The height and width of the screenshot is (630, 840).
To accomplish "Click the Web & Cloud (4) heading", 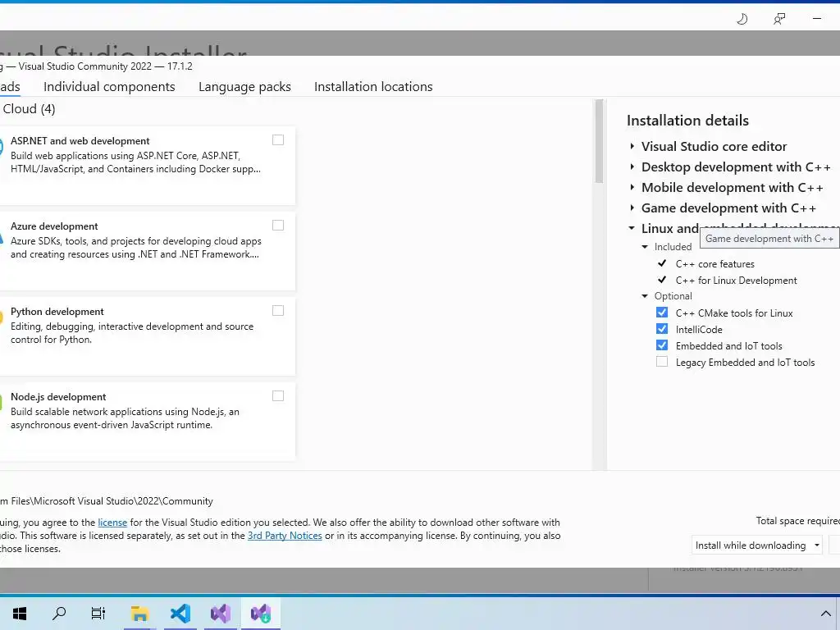I will [28, 109].
